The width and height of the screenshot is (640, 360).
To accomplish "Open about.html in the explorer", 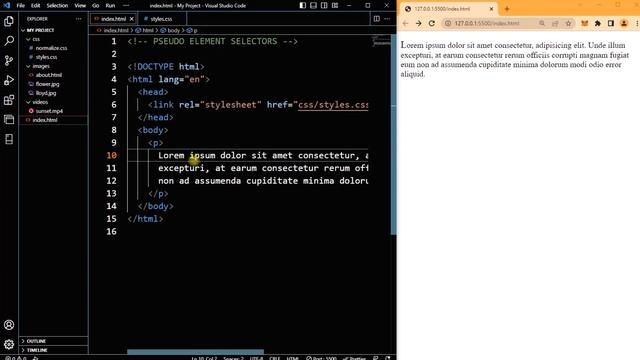I will click(x=53, y=75).
